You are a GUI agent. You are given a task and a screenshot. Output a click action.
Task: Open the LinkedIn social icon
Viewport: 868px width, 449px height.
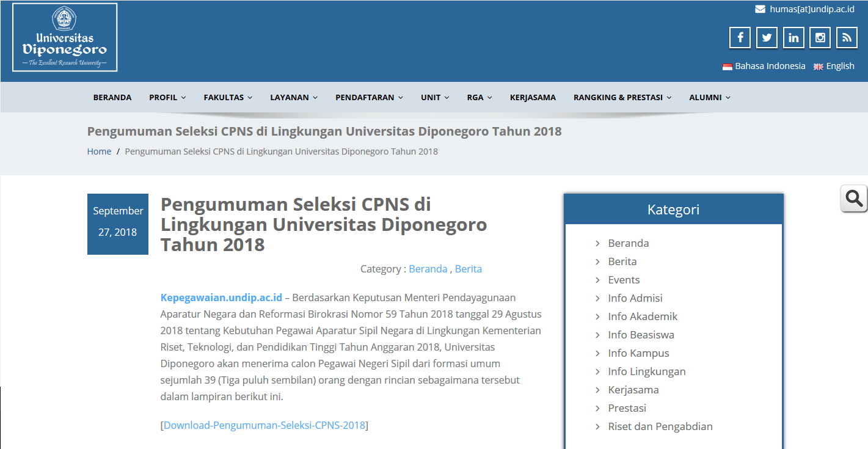pos(793,38)
